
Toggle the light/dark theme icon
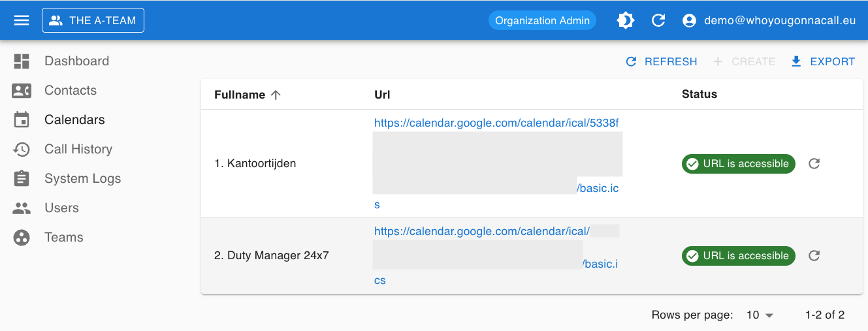click(625, 20)
